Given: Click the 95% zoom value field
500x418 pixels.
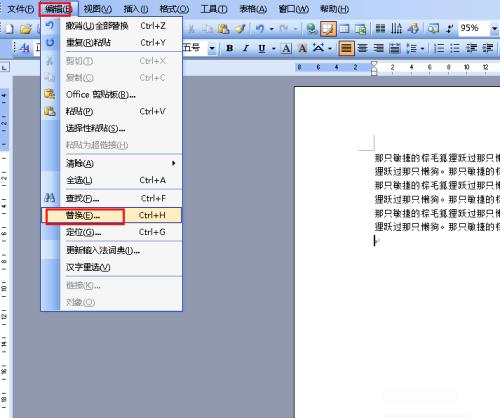Looking at the screenshot, I should click(x=473, y=28).
